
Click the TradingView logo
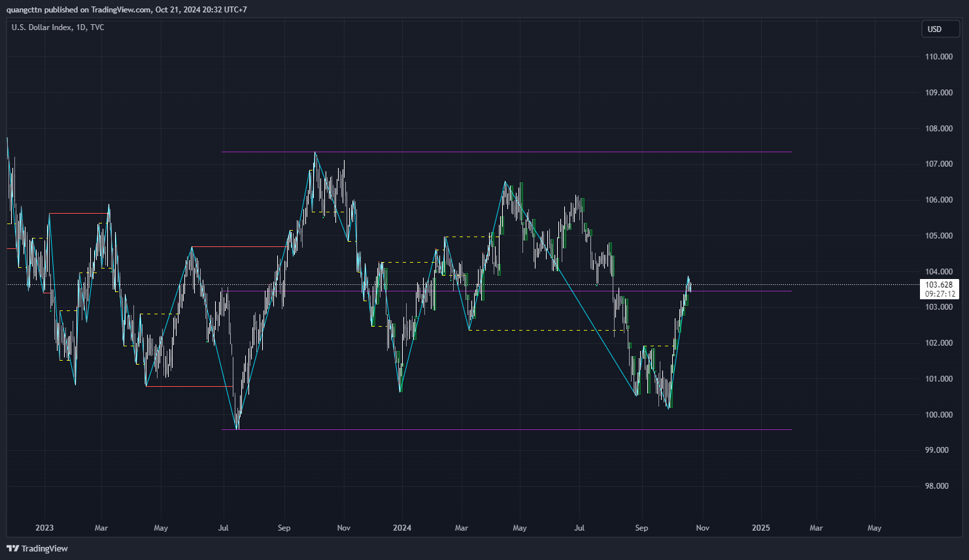tap(37, 548)
